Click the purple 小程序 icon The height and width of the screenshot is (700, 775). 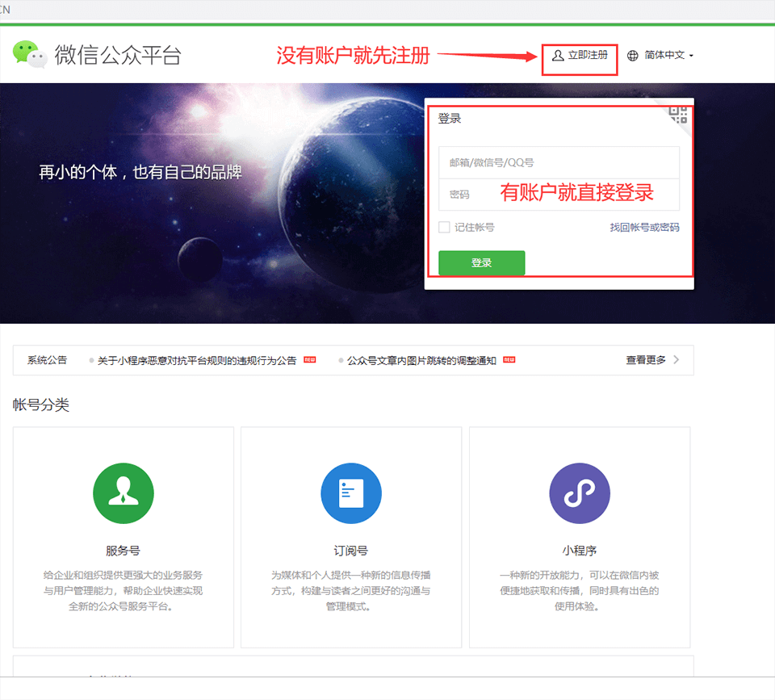pos(580,493)
